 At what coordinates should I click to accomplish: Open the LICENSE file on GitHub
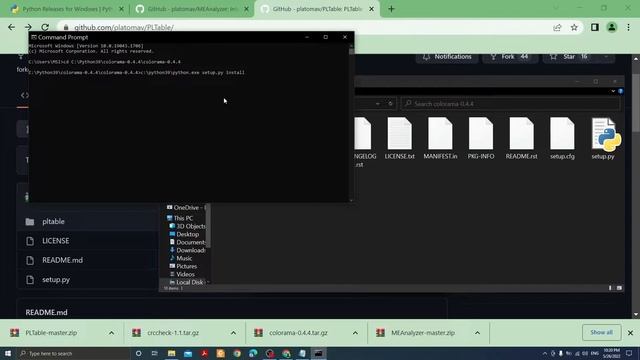[x=56, y=241]
